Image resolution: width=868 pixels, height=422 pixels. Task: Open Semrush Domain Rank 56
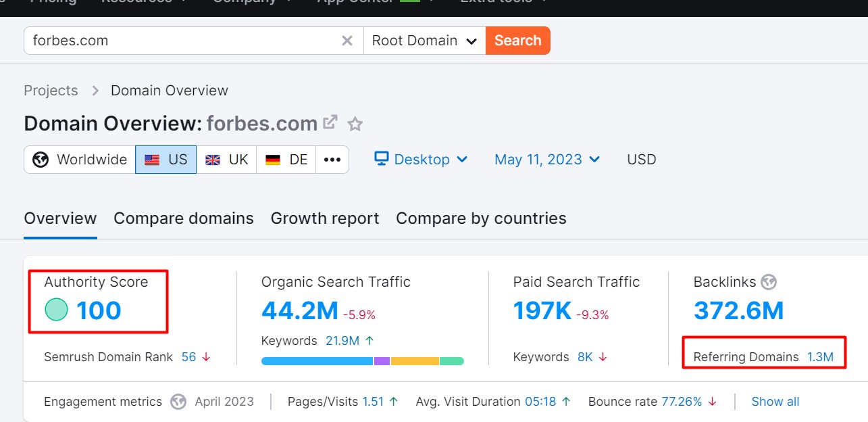click(x=188, y=357)
